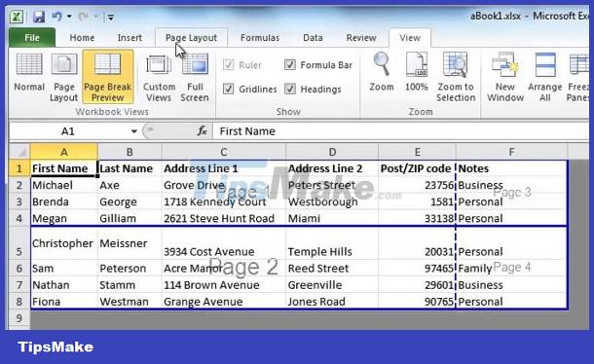
Task: Select column C header
Action: coord(224,152)
